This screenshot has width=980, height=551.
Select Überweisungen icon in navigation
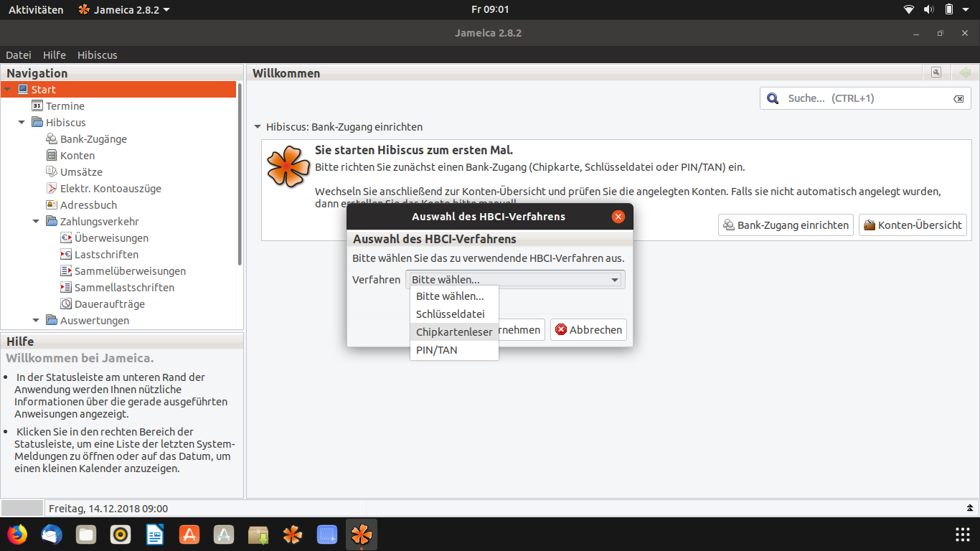(x=66, y=237)
